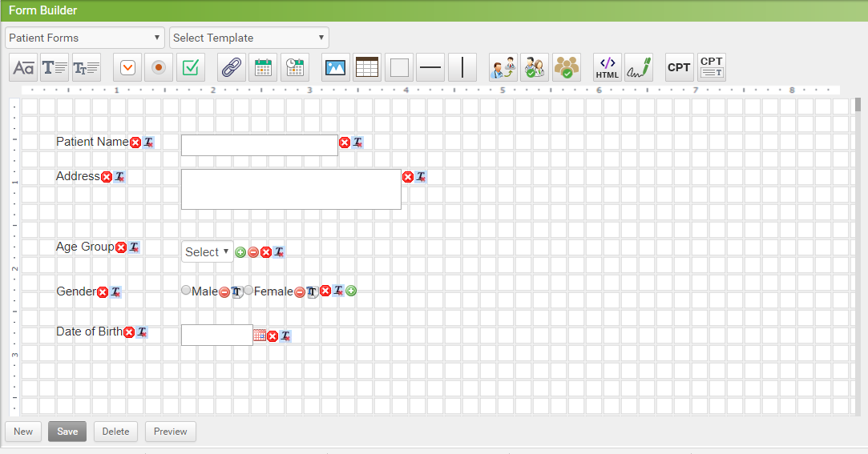The image size is (868, 454).
Task: Click the CPT toolbar button
Action: (x=679, y=67)
